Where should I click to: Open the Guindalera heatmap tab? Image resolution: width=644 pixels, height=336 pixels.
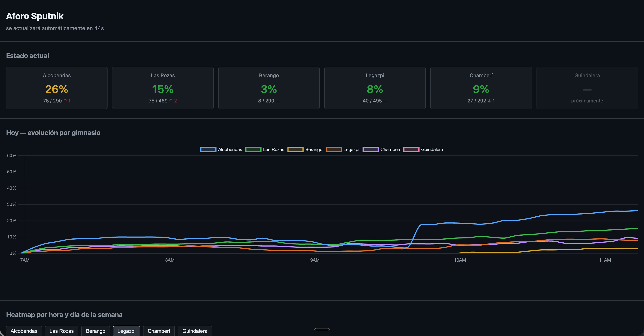click(195, 331)
